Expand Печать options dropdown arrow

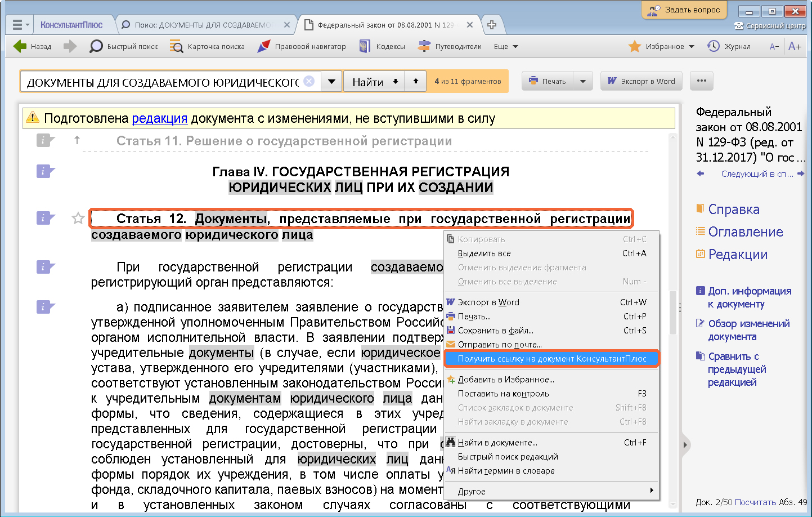tap(583, 81)
